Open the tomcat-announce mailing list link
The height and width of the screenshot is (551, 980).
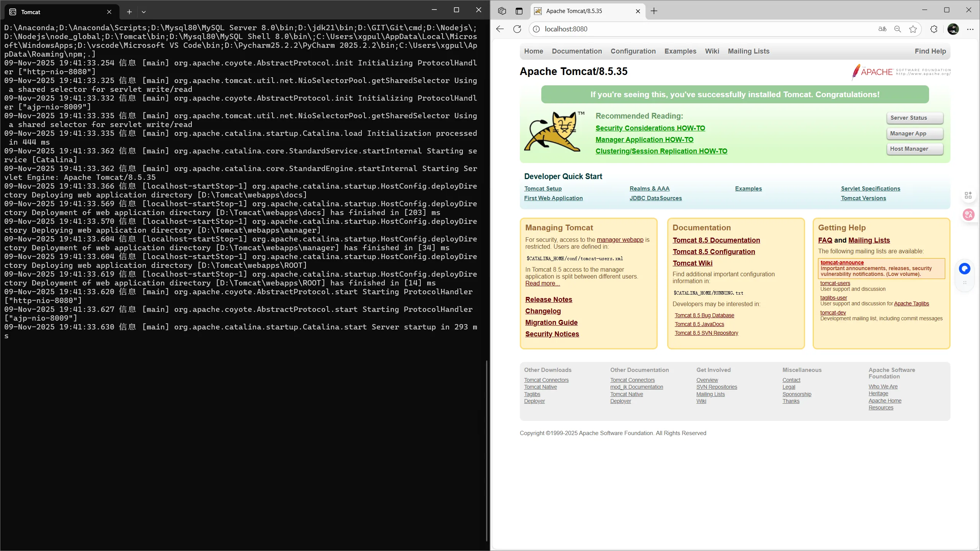tap(842, 262)
